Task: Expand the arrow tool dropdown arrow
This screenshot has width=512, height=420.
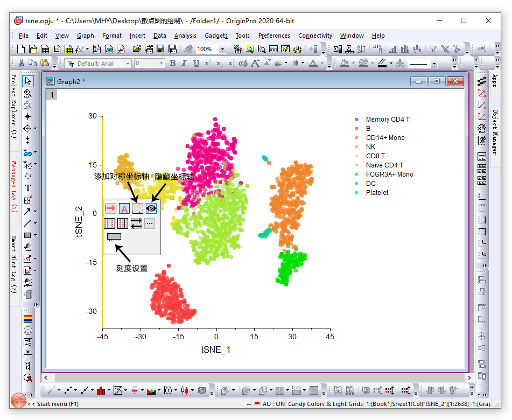Action: coord(36,211)
